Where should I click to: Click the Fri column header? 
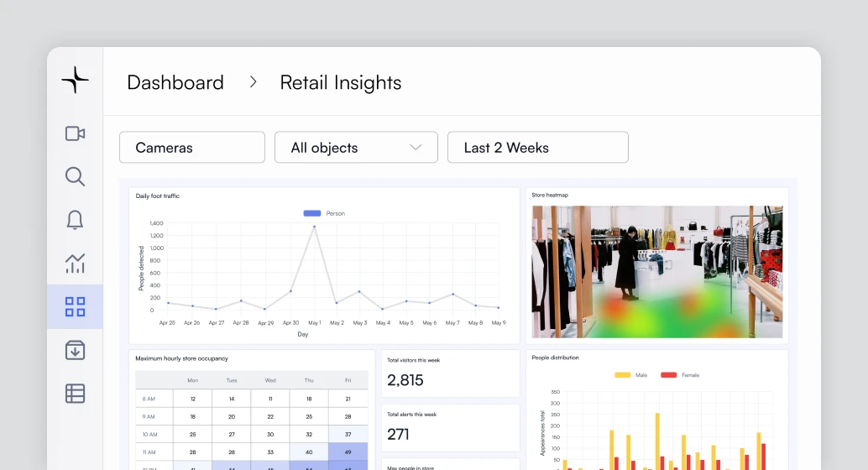[x=348, y=380]
